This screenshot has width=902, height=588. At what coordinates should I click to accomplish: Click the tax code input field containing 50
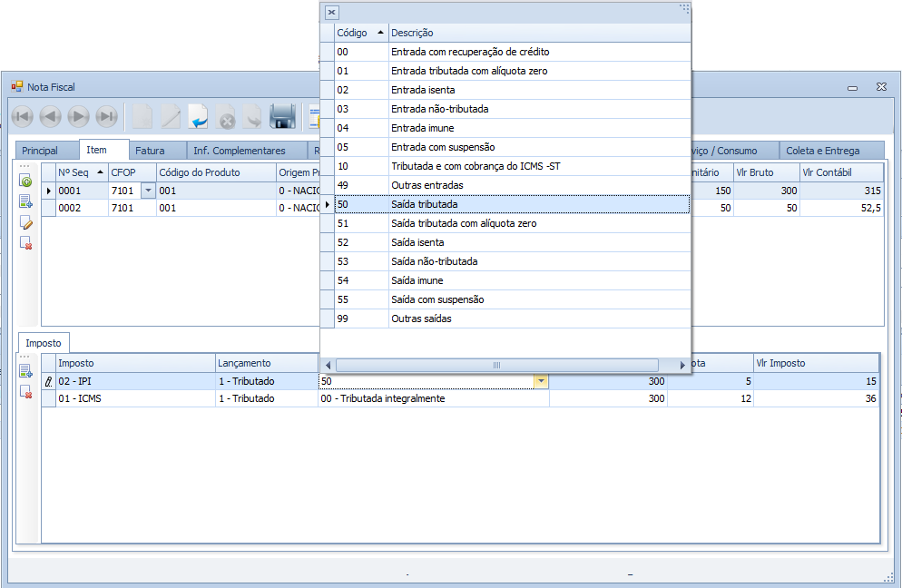(x=426, y=381)
